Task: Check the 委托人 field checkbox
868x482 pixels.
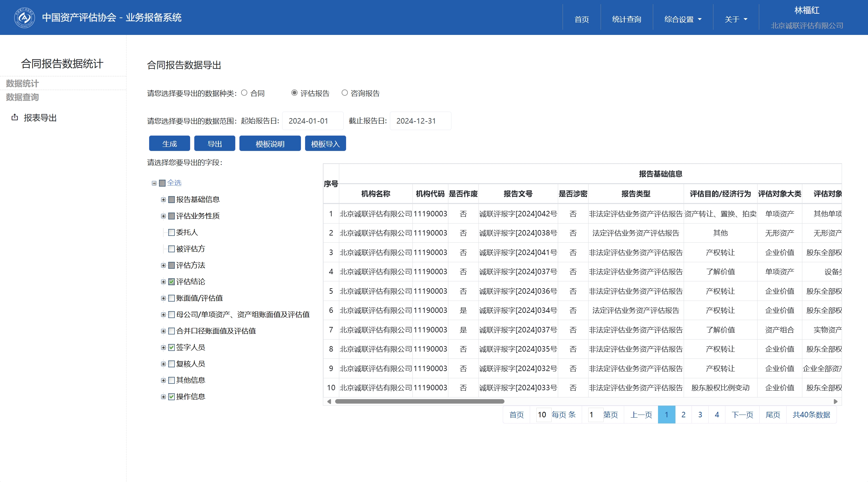Action: (x=172, y=232)
